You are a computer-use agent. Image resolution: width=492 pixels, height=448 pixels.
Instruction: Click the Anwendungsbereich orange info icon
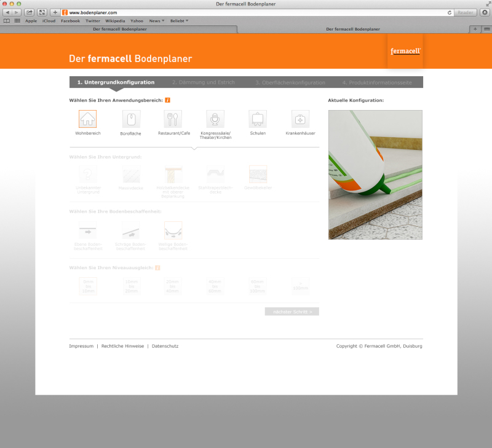[x=167, y=100]
